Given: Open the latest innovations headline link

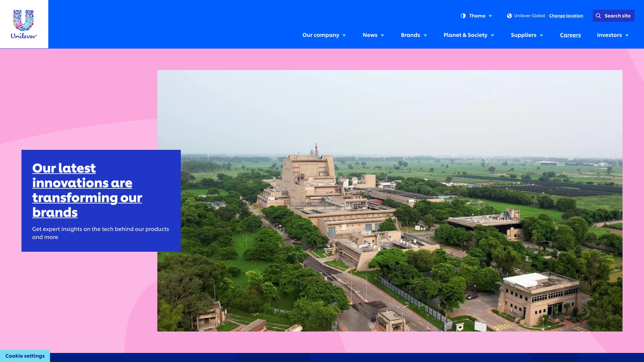Looking at the screenshot, I should pos(87,190).
